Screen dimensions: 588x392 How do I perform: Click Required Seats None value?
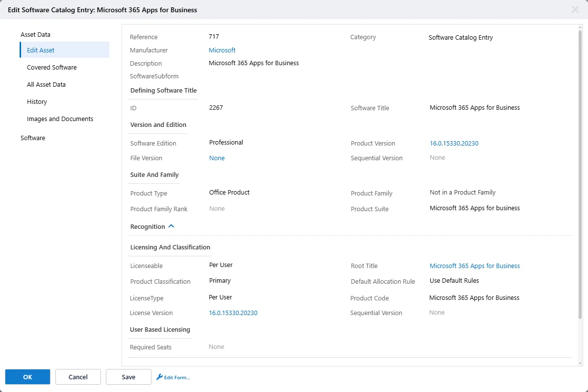pos(217,346)
